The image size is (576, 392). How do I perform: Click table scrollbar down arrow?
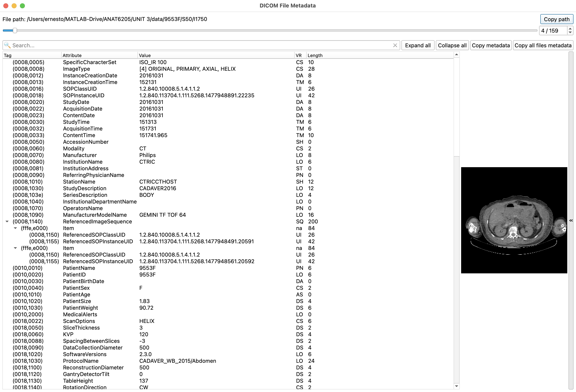pos(457,386)
